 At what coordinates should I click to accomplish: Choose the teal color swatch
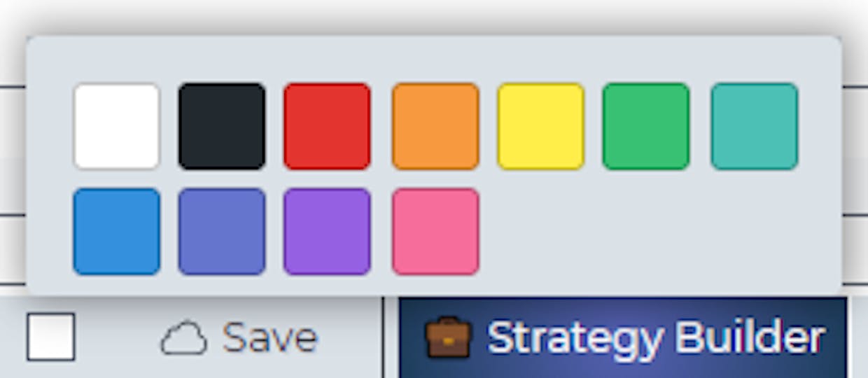click(x=754, y=127)
